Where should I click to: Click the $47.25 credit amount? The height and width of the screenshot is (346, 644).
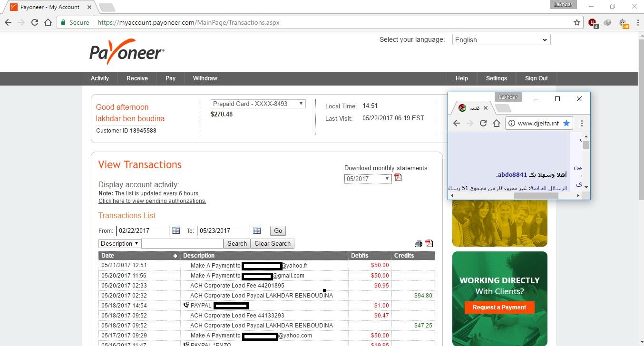423,326
